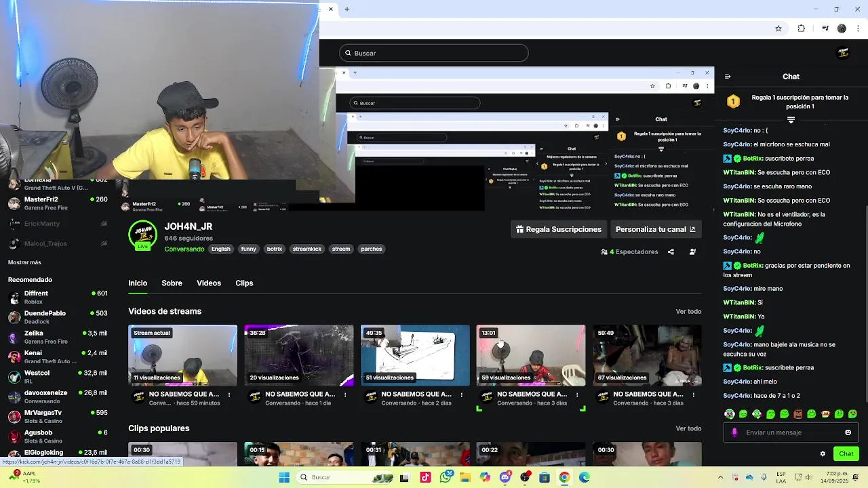Click the Windows taskbar search box
This screenshot has height=488, width=868.
345,477
